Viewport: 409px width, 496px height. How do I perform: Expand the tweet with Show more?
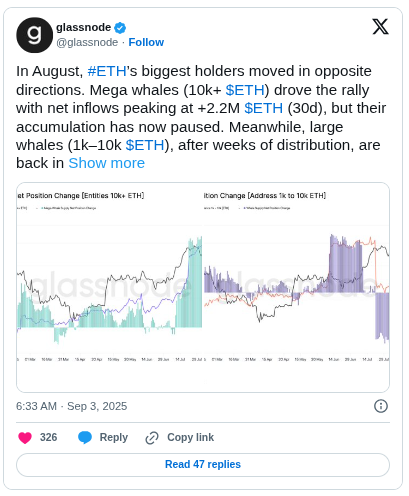(107, 163)
